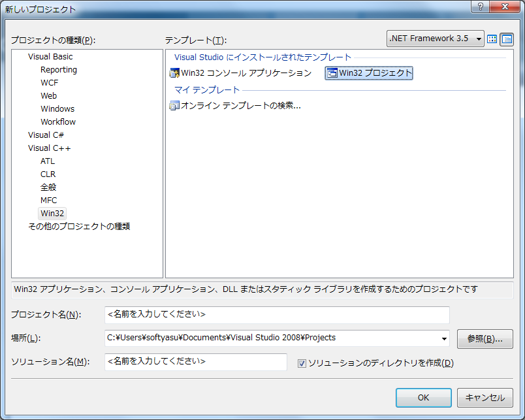The width and height of the screenshot is (525, 420).
Task: Select Visual C++ node in tree
Action: pyautogui.click(x=50, y=148)
